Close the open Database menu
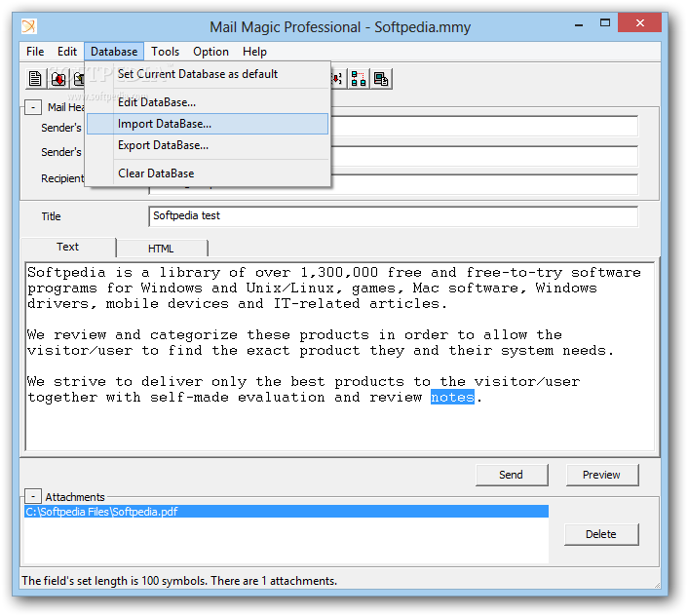This screenshot has width=688, height=616. [114, 52]
